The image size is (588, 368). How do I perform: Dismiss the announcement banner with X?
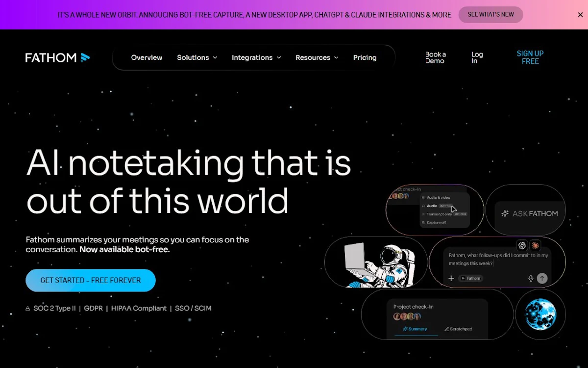[x=580, y=15]
